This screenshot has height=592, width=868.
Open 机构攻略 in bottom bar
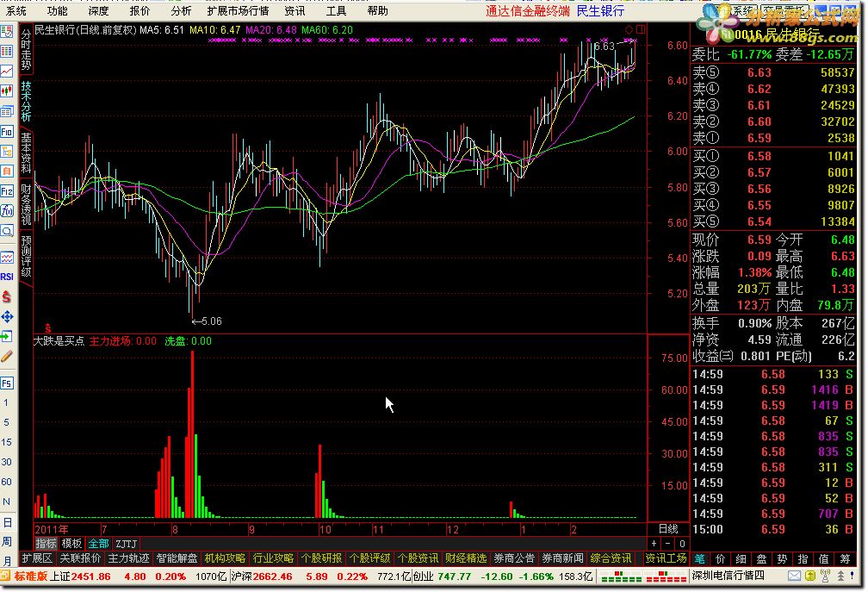[x=225, y=558]
